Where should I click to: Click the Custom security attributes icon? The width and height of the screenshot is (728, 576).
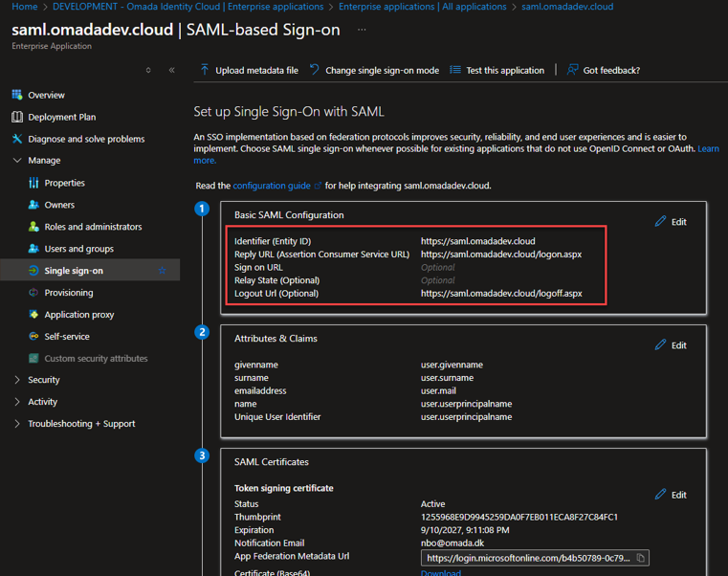point(33,358)
